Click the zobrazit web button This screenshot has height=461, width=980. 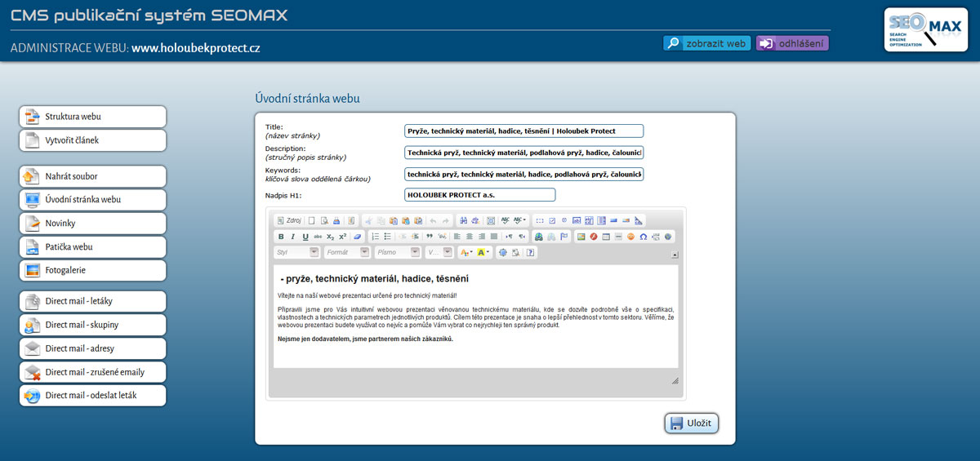tap(706, 43)
